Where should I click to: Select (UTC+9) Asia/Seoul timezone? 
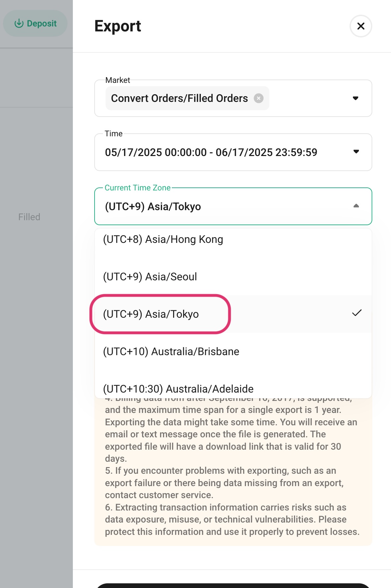[150, 277]
